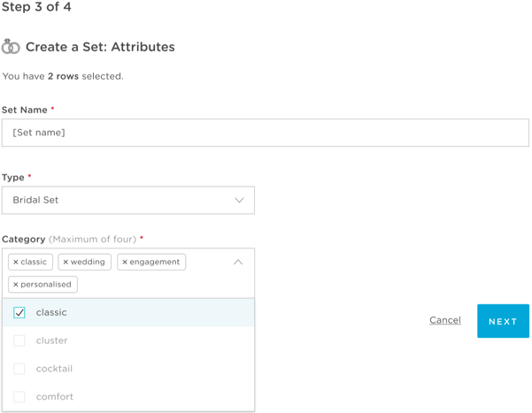Click the 'classic' option label in the list

pyautogui.click(x=51, y=312)
